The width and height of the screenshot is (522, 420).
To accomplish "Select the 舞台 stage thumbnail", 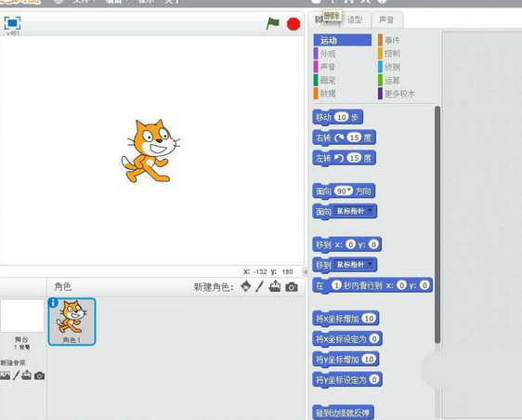I will point(22,315).
